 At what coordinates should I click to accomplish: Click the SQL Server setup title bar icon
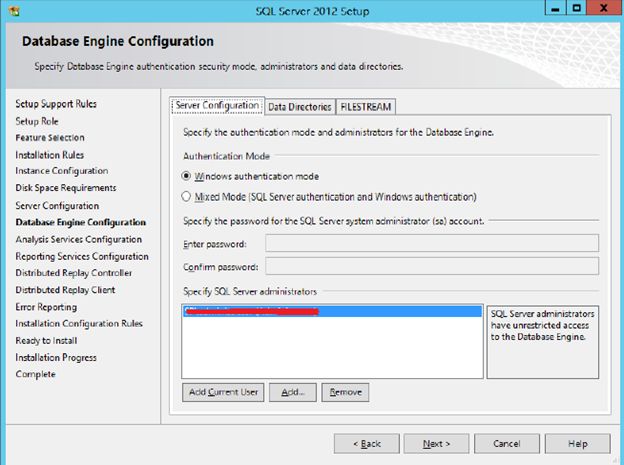pyautogui.click(x=14, y=10)
